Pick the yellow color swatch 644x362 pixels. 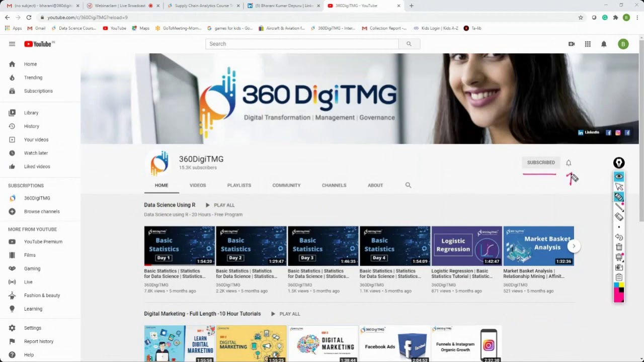point(621,285)
